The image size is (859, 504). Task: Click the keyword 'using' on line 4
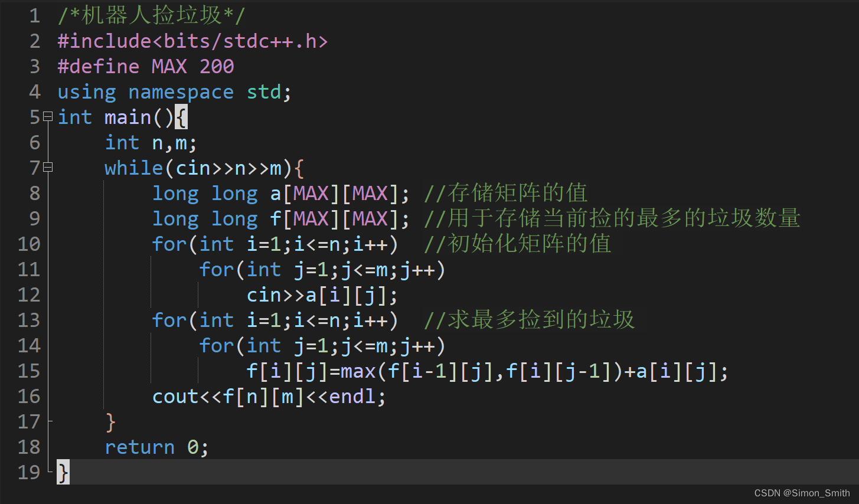[87, 93]
